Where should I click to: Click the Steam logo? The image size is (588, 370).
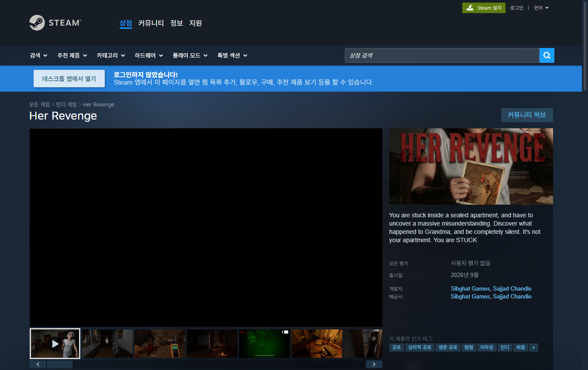point(55,23)
